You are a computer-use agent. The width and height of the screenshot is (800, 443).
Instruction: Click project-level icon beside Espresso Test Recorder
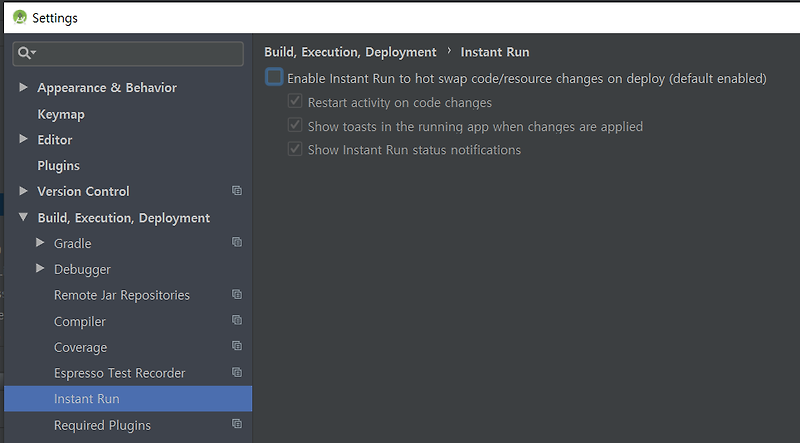coord(237,372)
